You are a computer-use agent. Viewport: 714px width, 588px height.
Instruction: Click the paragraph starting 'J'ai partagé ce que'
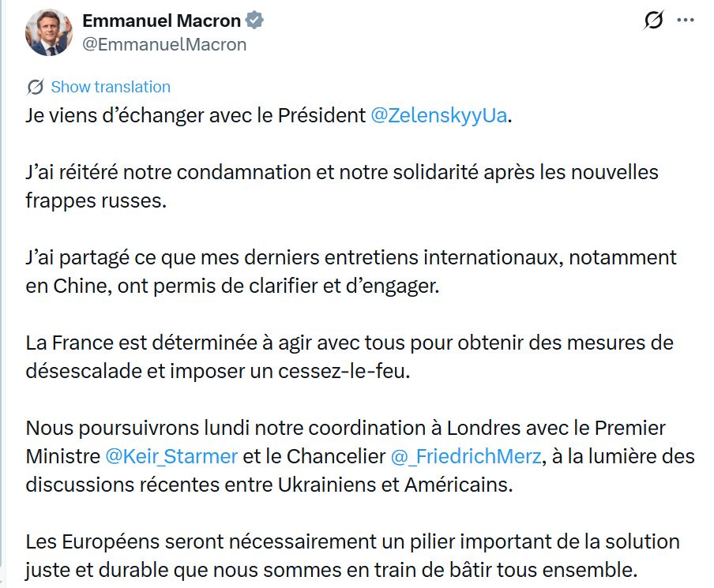point(351,257)
